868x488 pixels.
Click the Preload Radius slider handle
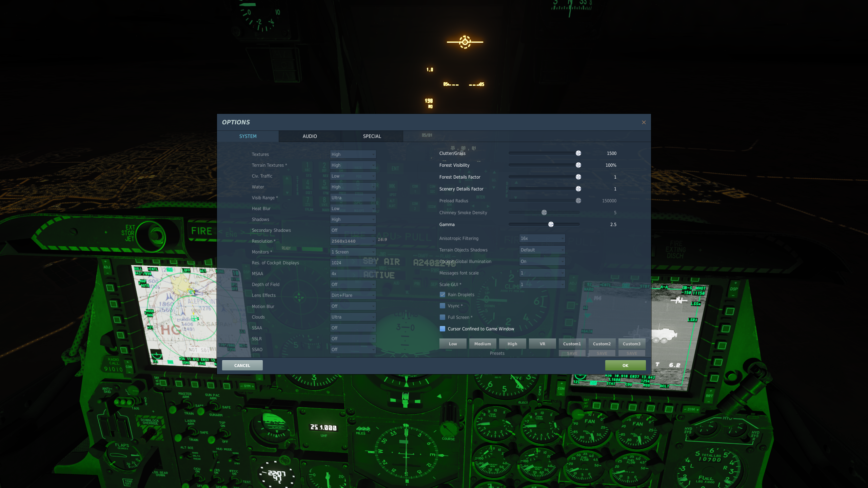(578, 201)
